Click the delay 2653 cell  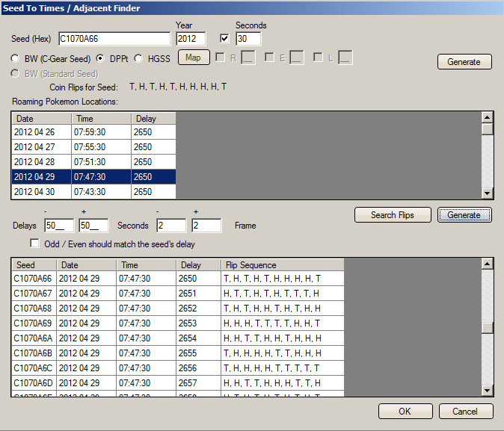(x=199, y=323)
